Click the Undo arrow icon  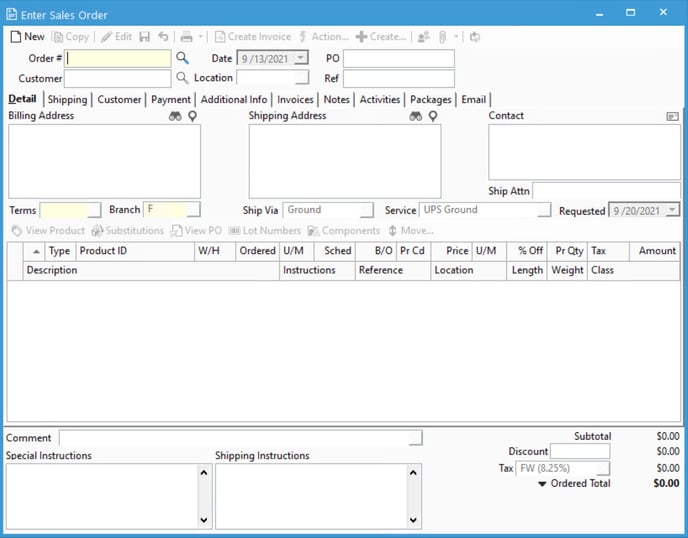163,37
